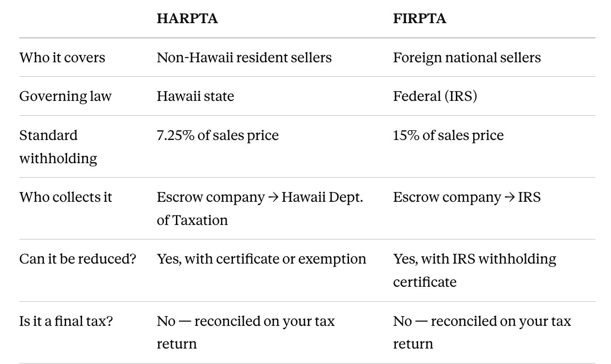Select the 'Is it a final tax?' label

[x=66, y=321]
